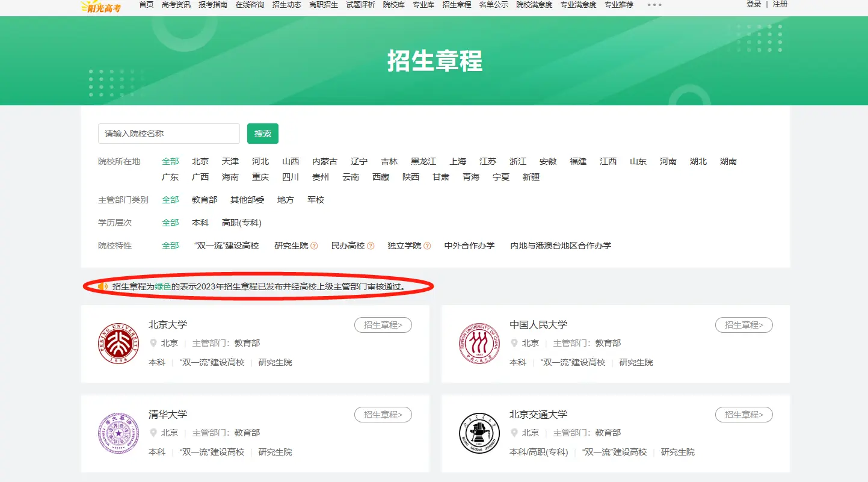Click the location pin beside 清华大学

pos(152,432)
